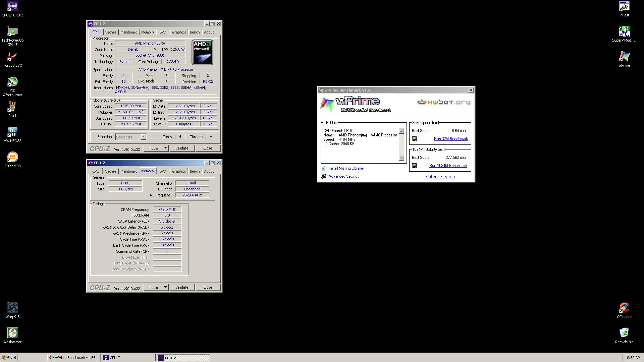Click Multiplier field x 15.0 (4 - 15)

[x=131, y=112]
